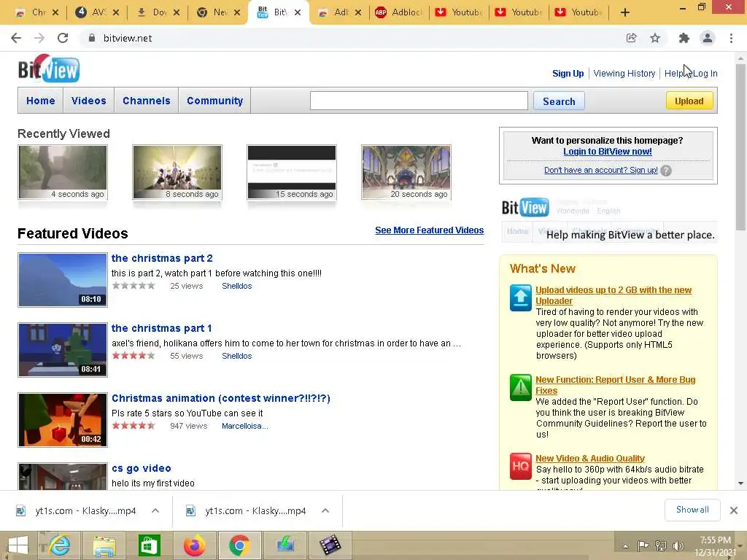Viewport: 747px width, 560px height.
Task: Click See More Featured Videos link
Action: [429, 230]
